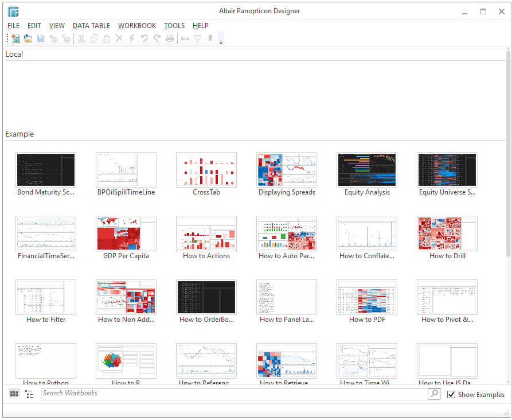Screen dimensions: 512x420
Task: Switch to thumbnail grid view
Action: coord(14,394)
